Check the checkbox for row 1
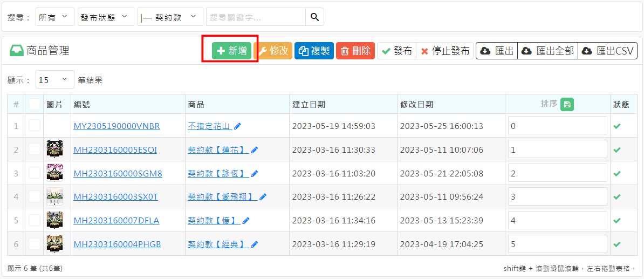 tap(35, 126)
